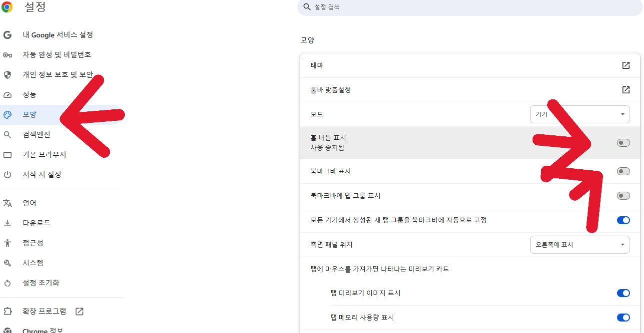Click the 검색엔진 magnifier icon in sidebar
This screenshot has height=333, width=644.
pyautogui.click(x=7, y=134)
